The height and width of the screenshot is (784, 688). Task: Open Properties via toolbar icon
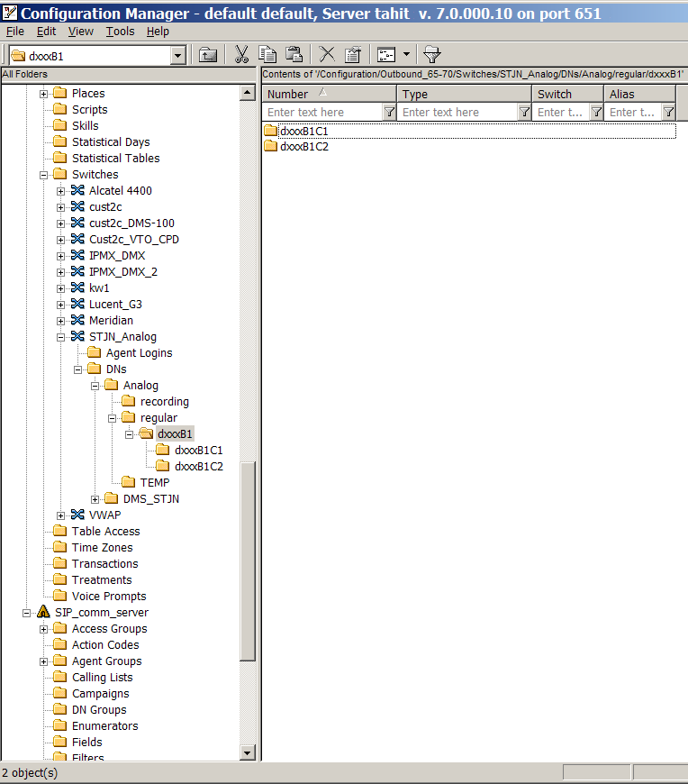coord(353,55)
